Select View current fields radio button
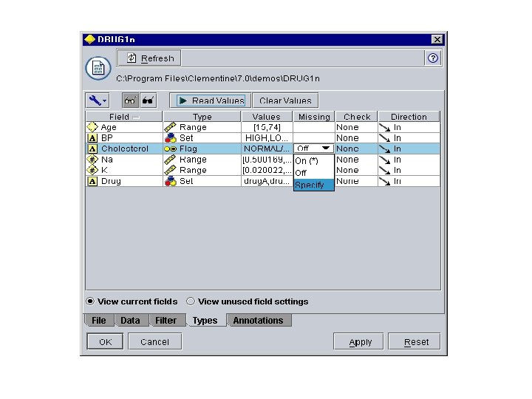Viewport: 532px width, 399px height. (90, 301)
